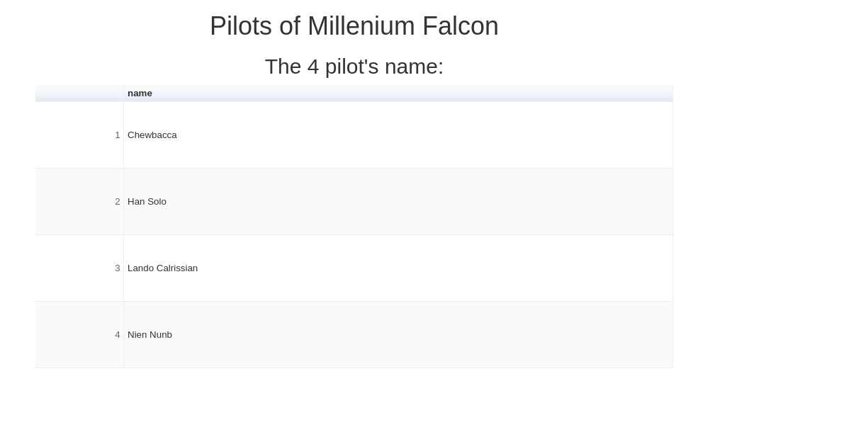The width and height of the screenshot is (868, 444).
Task: Click the Chewbacca name cell
Action: click(398, 135)
